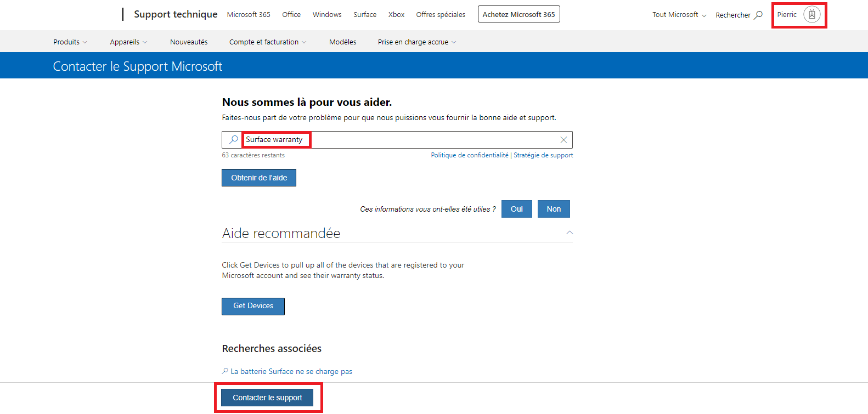The width and height of the screenshot is (868, 414).
Task: Clear the search field with the X icon
Action: [563, 140]
